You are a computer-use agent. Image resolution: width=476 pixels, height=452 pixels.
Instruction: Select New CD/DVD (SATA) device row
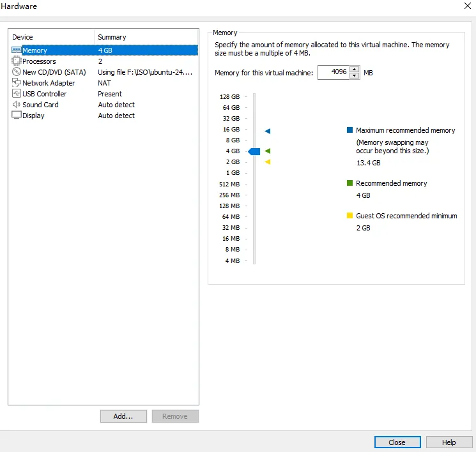tap(104, 72)
